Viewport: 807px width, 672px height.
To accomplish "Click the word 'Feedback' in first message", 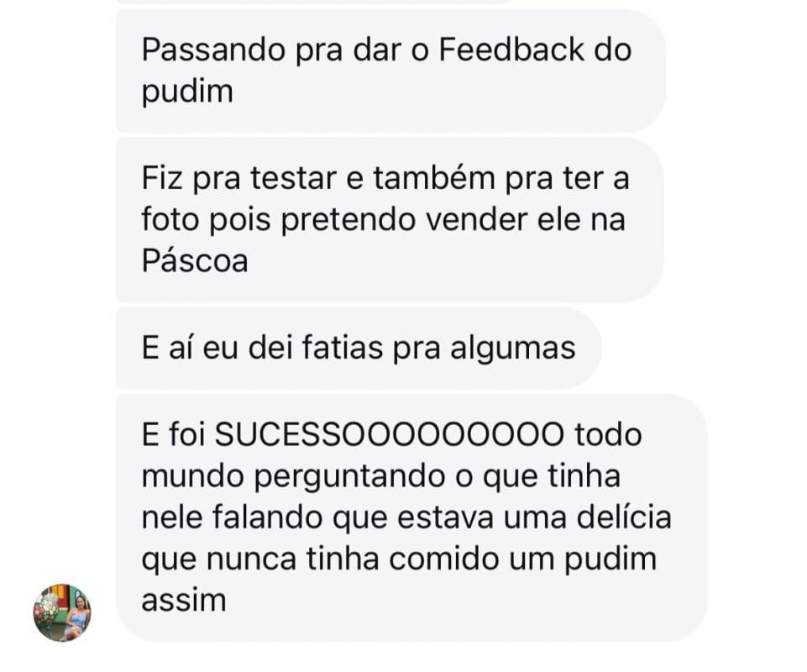I will [x=512, y=50].
